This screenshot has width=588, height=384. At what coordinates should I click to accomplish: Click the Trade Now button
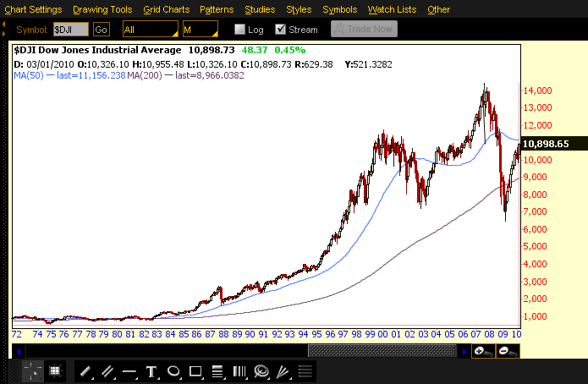(x=364, y=29)
